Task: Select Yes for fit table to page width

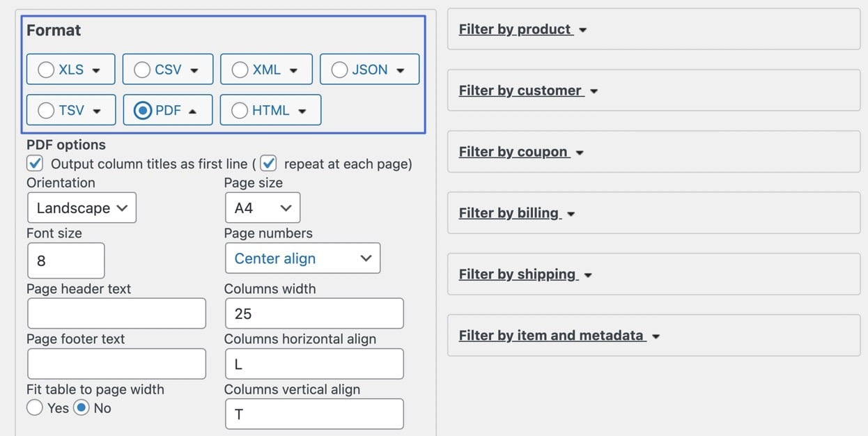Action: click(35, 408)
